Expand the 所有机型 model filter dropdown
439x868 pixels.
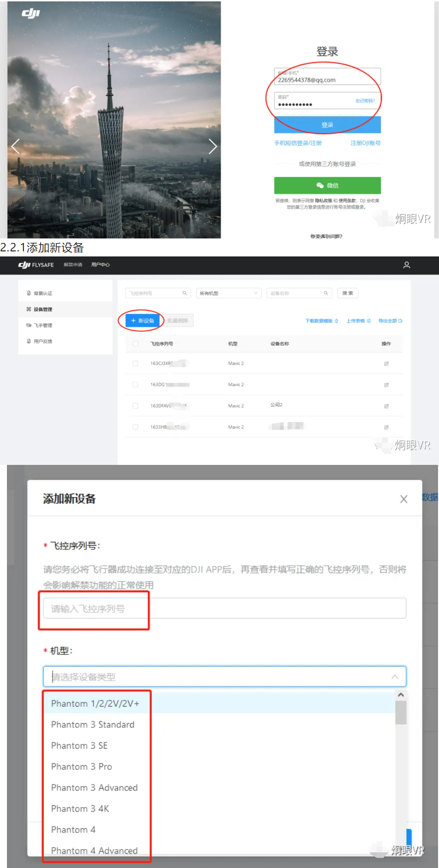tap(229, 293)
